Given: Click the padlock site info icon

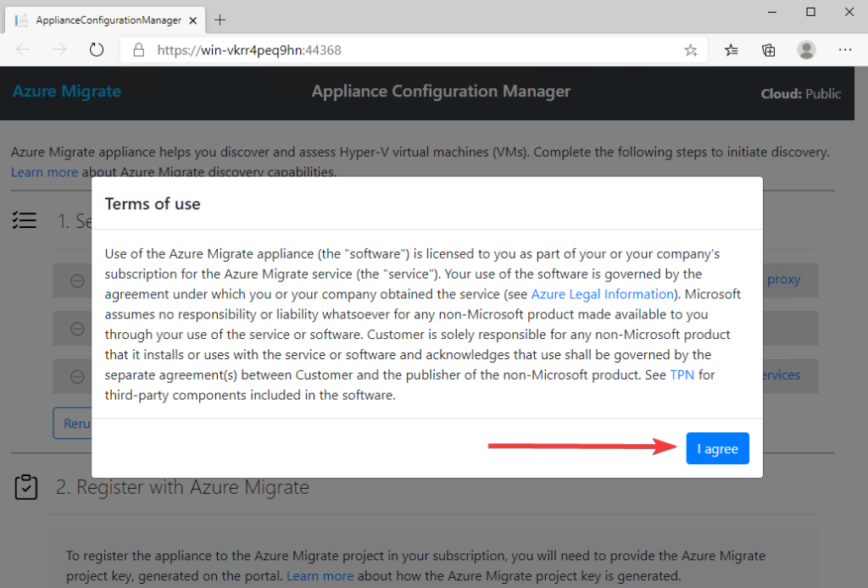Looking at the screenshot, I should 139,50.
